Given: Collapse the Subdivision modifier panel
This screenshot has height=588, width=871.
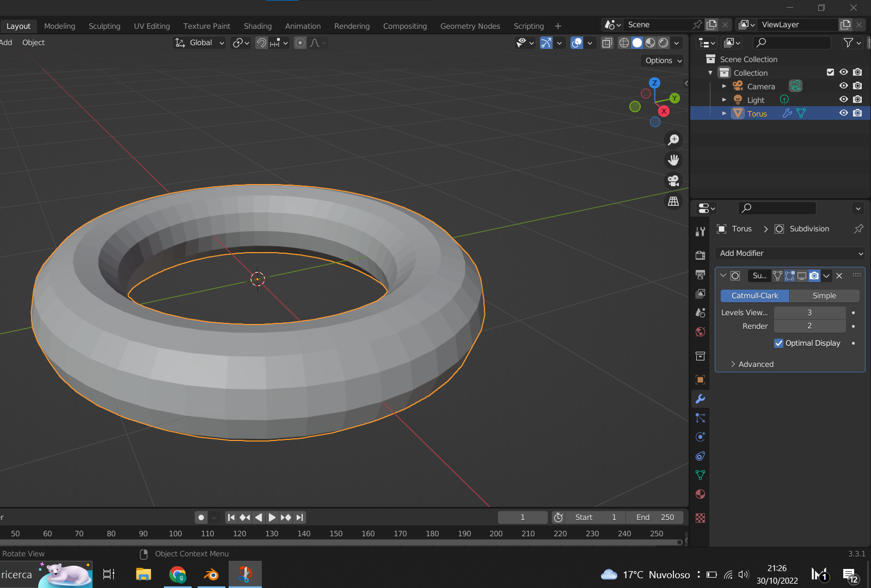Looking at the screenshot, I should [723, 275].
